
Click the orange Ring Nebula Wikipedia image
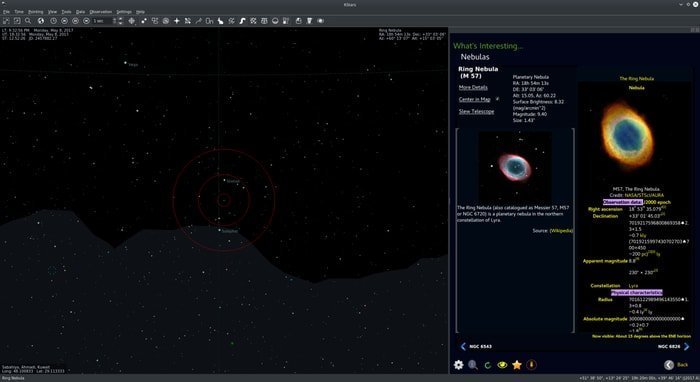click(x=627, y=134)
